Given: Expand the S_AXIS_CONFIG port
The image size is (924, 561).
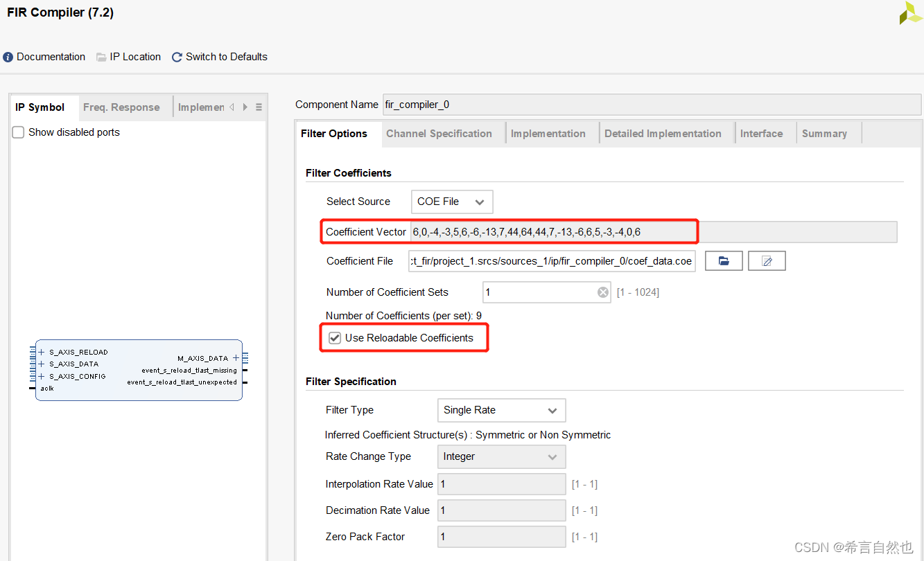Looking at the screenshot, I should pos(42,377).
